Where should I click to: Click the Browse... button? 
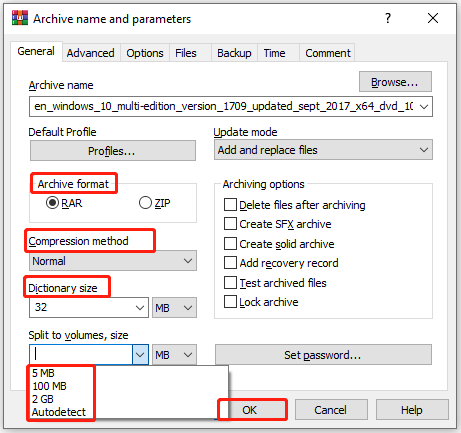coord(395,82)
